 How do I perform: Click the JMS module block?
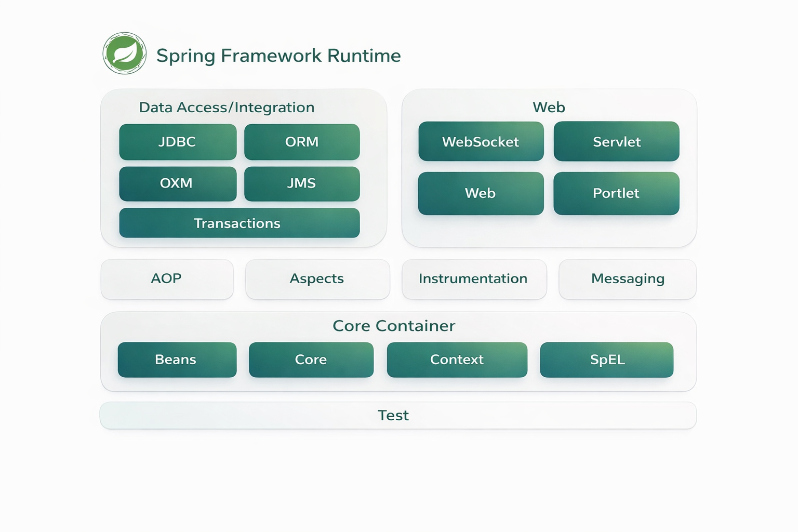click(x=302, y=183)
